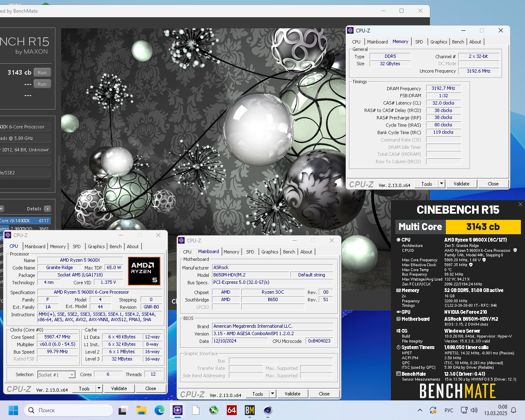
Task: Click the CPU-Z taskbar icon
Action: tap(178, 410)
